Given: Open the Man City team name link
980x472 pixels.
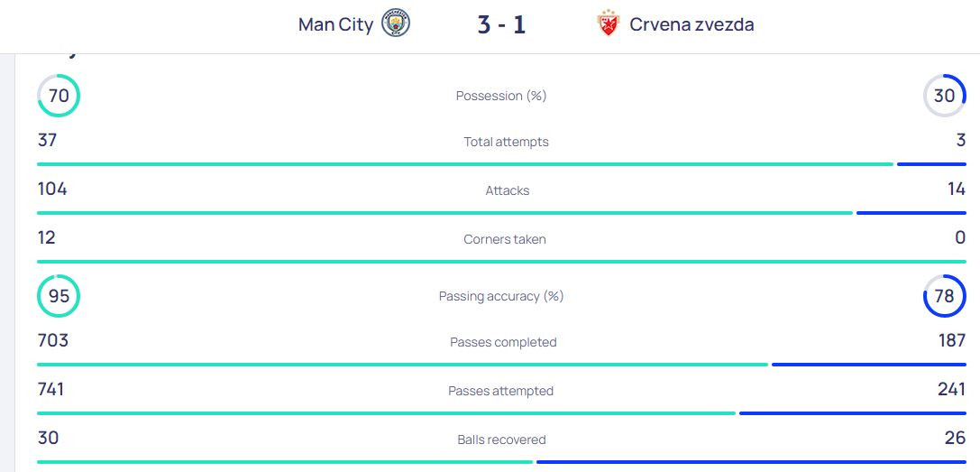Looking at the screenshot, I should 335,24.
